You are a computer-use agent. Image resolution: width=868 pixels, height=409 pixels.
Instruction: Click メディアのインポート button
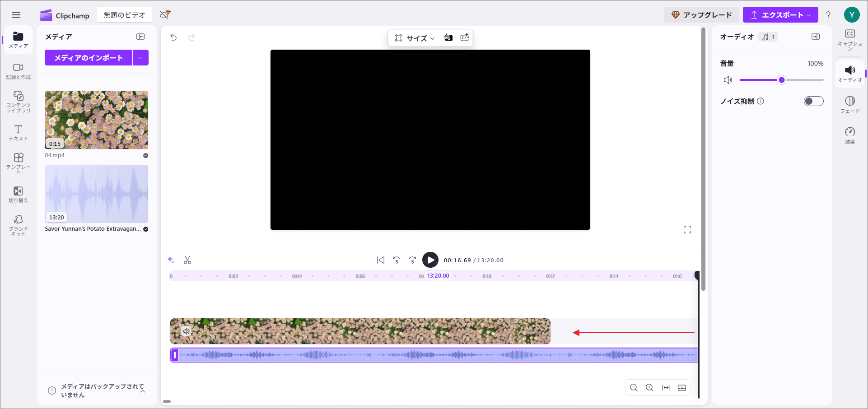coord(89,58)
